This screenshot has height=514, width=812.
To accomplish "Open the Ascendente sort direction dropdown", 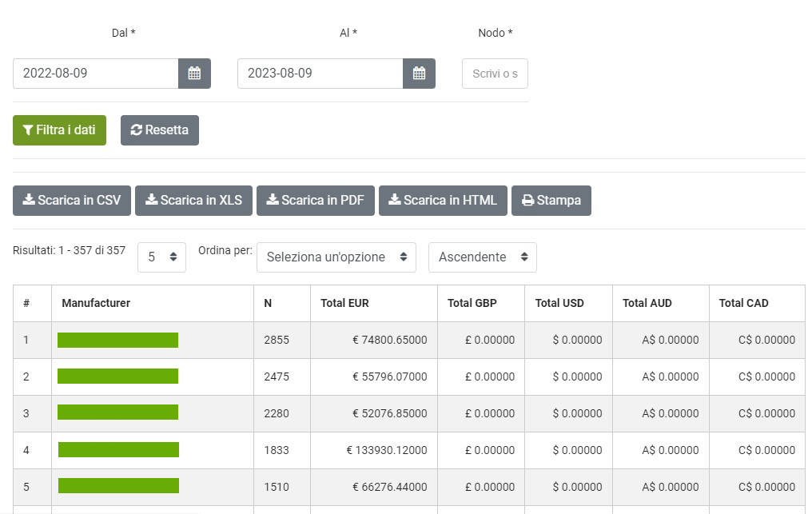I will pos(482,257).
